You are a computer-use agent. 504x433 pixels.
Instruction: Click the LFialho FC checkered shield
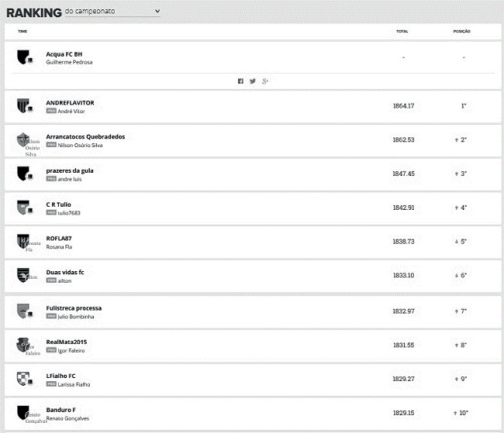coord(23,379)
